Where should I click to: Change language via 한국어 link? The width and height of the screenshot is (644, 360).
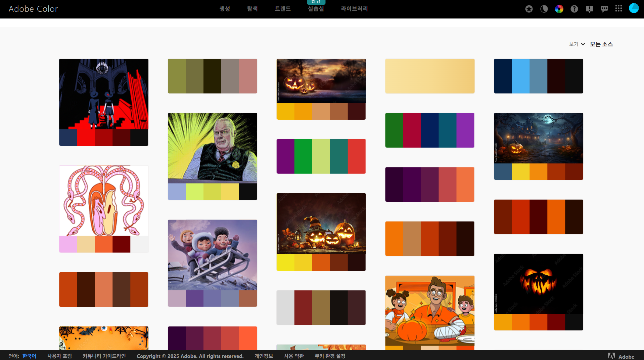point(29,356)
